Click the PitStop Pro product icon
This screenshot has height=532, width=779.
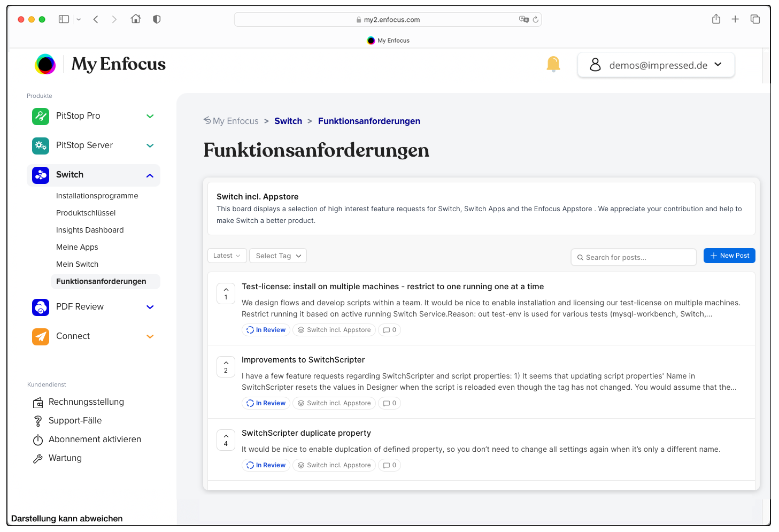41,116
